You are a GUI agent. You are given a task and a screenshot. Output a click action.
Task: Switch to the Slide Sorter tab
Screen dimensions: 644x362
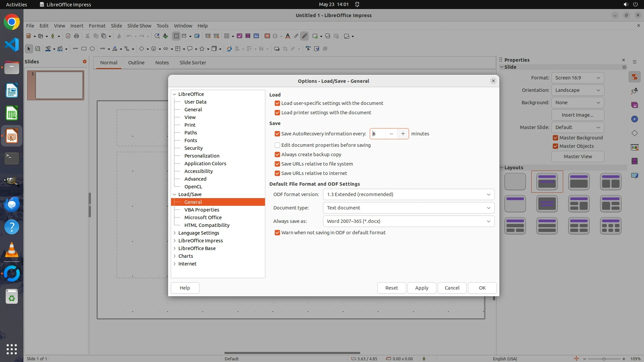click(x=193, y=63)
